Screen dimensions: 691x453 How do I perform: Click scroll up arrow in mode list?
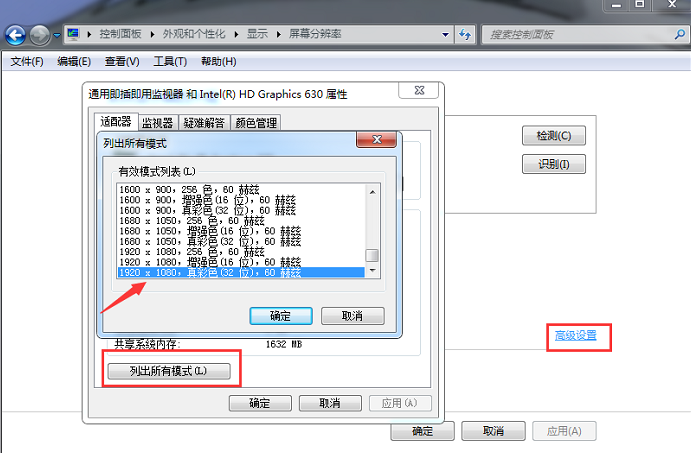point(372,190)
